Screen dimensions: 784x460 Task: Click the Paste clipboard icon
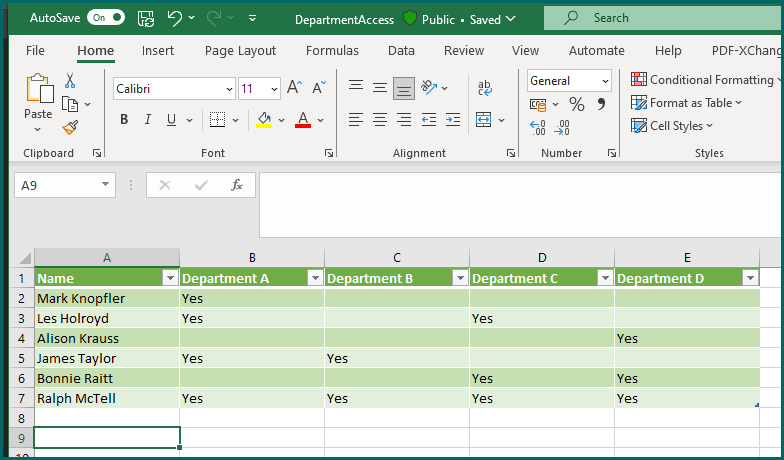[x=38, y=88]
